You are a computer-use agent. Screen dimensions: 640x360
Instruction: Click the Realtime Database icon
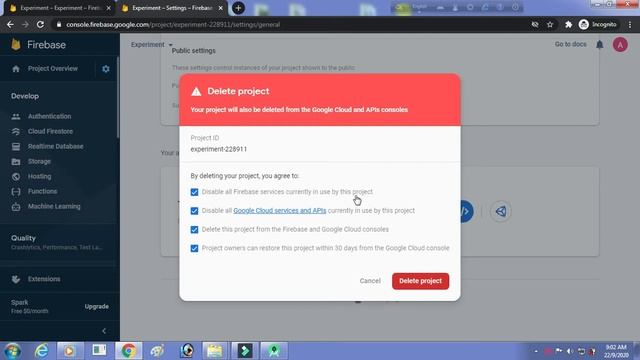click(16, 147)
